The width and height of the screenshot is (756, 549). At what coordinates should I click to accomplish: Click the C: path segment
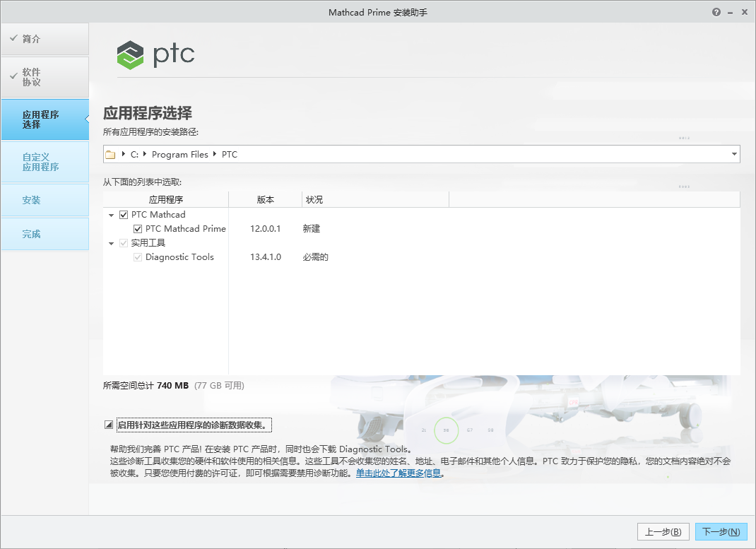click(134, 154)
